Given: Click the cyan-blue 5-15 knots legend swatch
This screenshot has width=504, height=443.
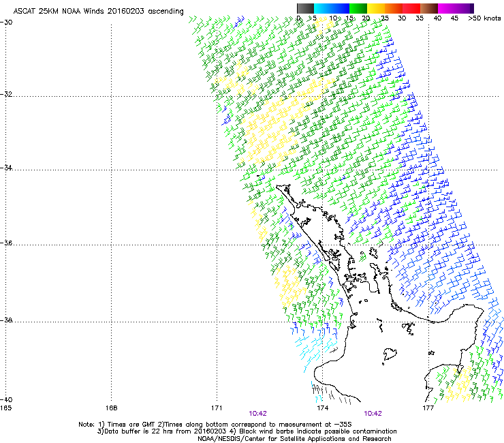Looking at the screenshot, I should (x=332, y=8).
